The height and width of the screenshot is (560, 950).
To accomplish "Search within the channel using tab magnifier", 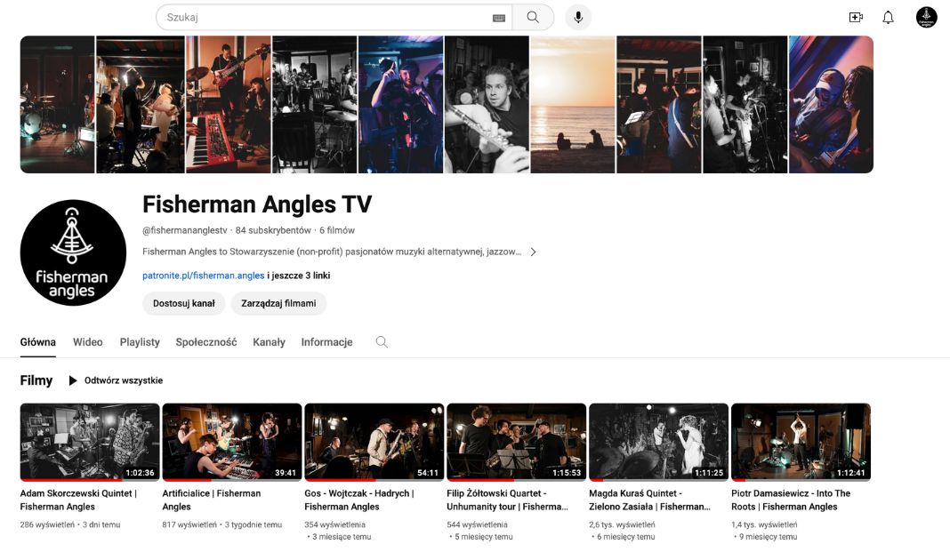I will [382, 342].
